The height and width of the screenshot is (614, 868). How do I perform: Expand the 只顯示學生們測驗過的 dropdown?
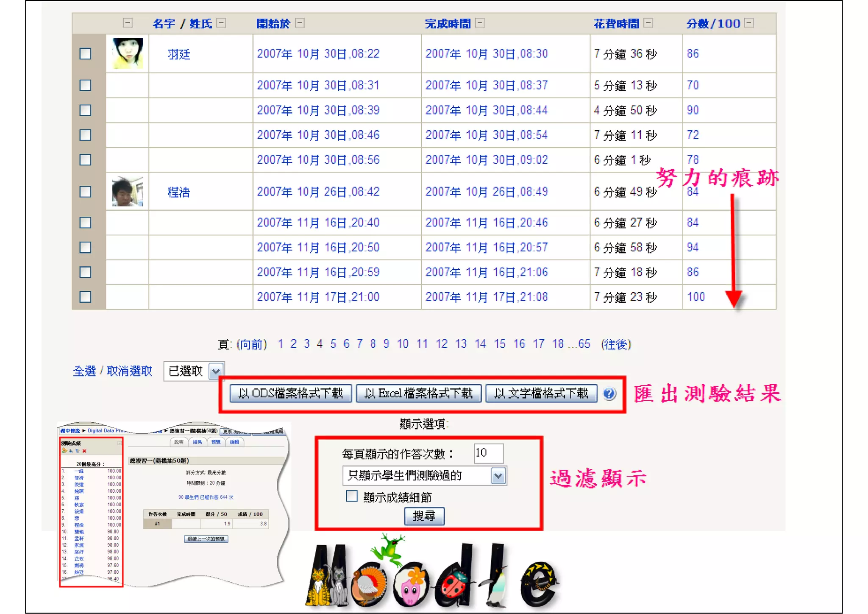click(498, 476)
